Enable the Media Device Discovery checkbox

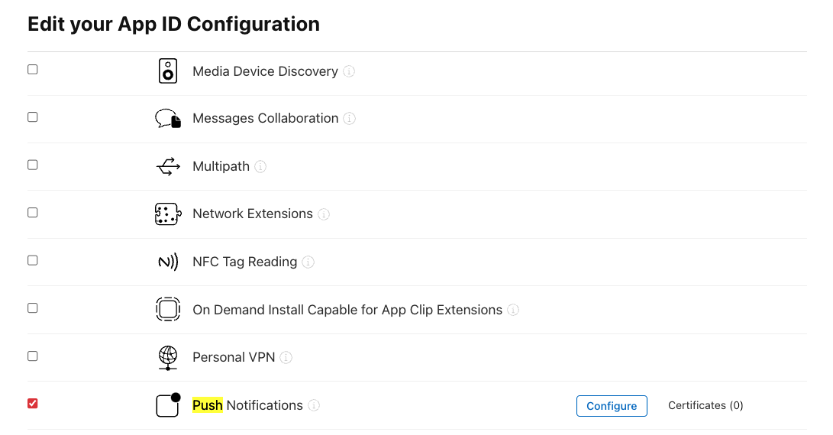(33, 70)
